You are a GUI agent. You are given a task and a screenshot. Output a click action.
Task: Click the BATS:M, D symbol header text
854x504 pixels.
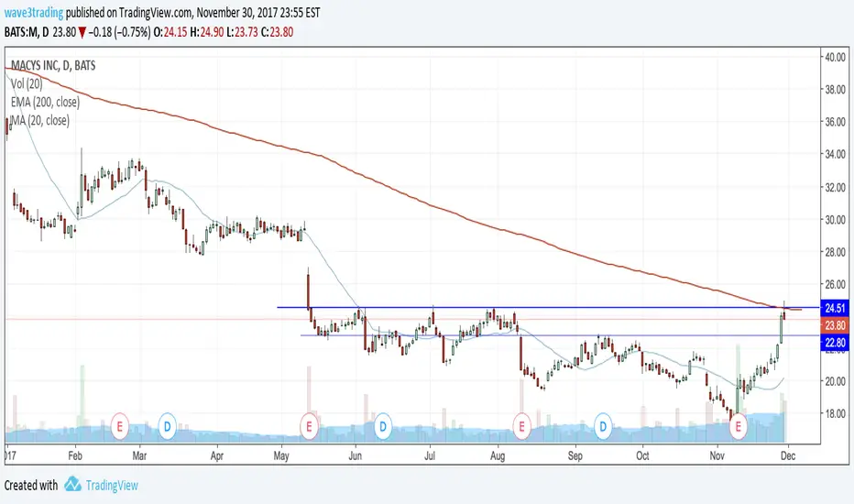click(x=27, y=32)
